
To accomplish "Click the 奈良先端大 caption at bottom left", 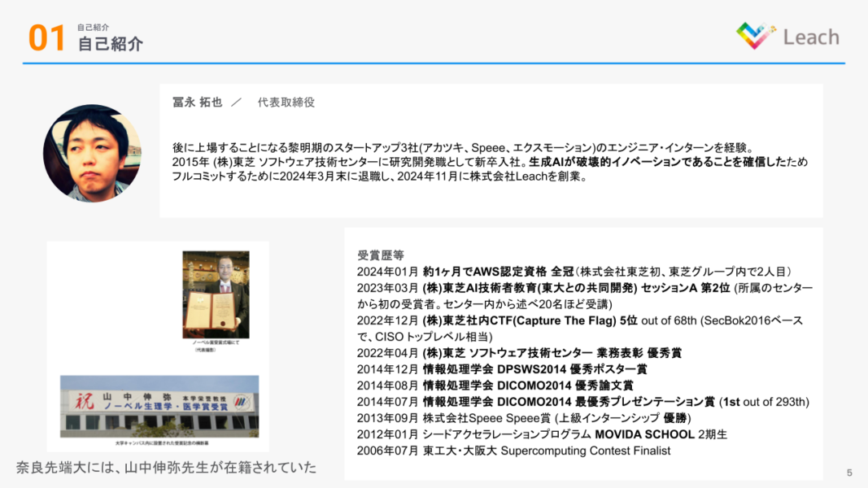I will click(166, 468).
